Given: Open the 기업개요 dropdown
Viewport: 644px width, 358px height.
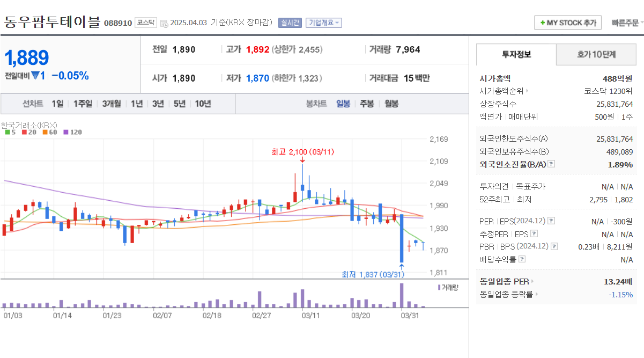Looking at the screenshot, I should click(x=323, y=23).
